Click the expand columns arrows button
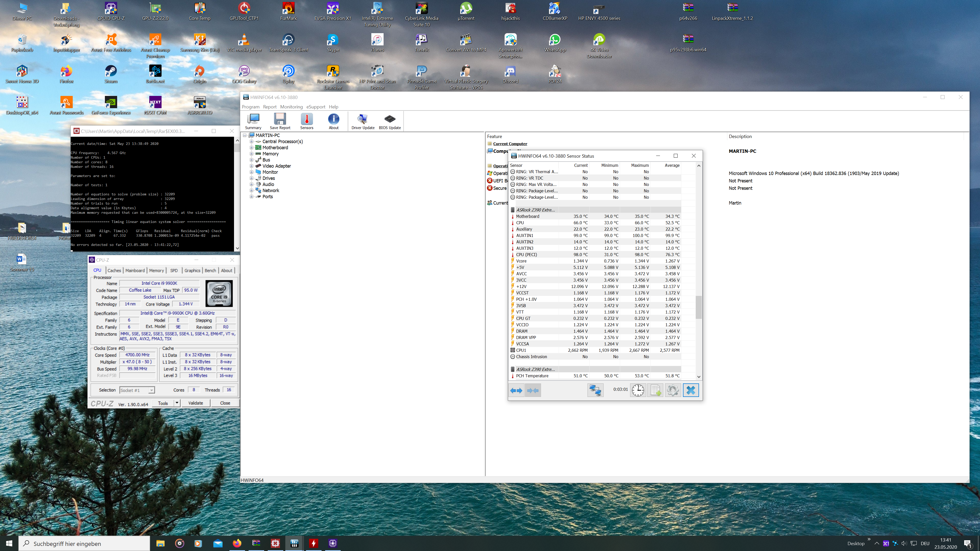This screenshot has height=551, width=980. point(516,390)
